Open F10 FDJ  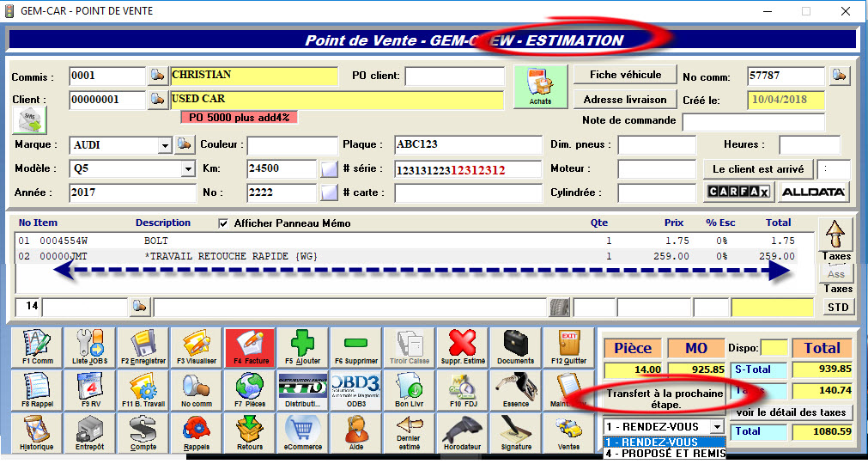point(462,390)
